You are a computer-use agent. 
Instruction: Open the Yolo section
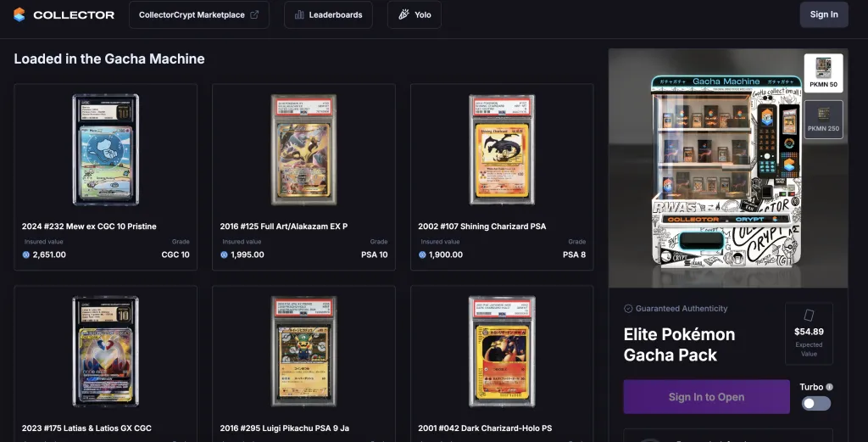pos(414,15)
